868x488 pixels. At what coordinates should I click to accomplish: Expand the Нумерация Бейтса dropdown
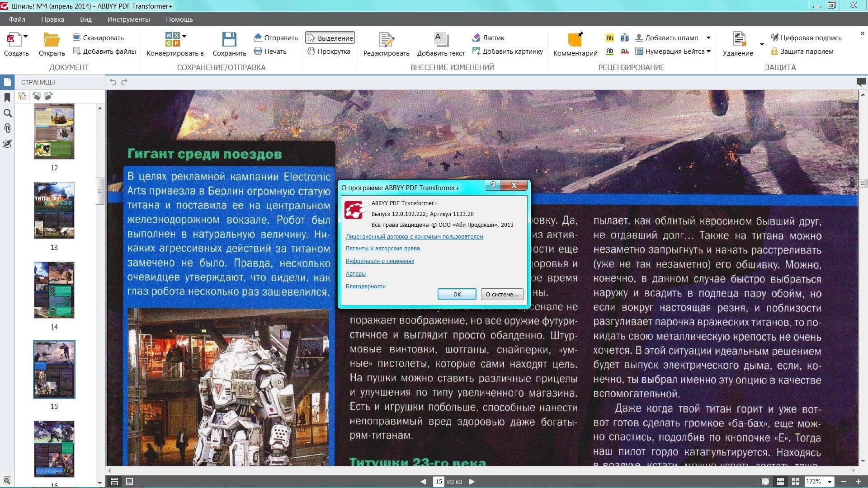coord(708,51)
